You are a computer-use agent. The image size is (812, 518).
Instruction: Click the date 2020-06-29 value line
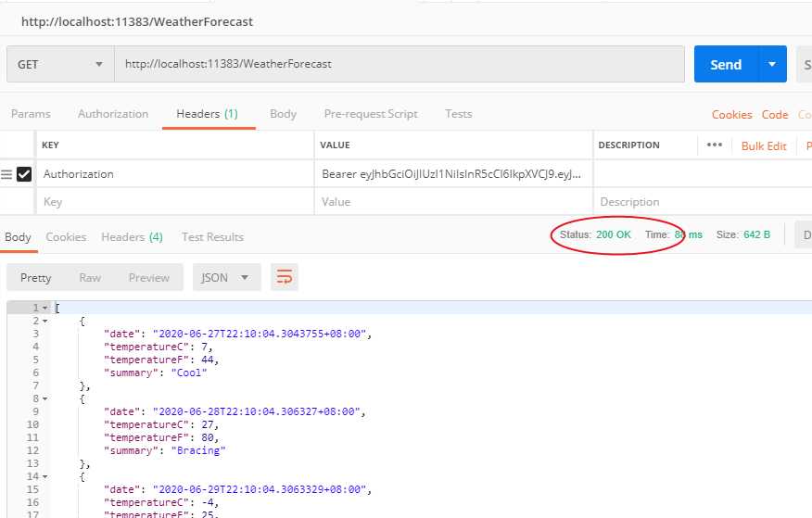tap(237, 489)
